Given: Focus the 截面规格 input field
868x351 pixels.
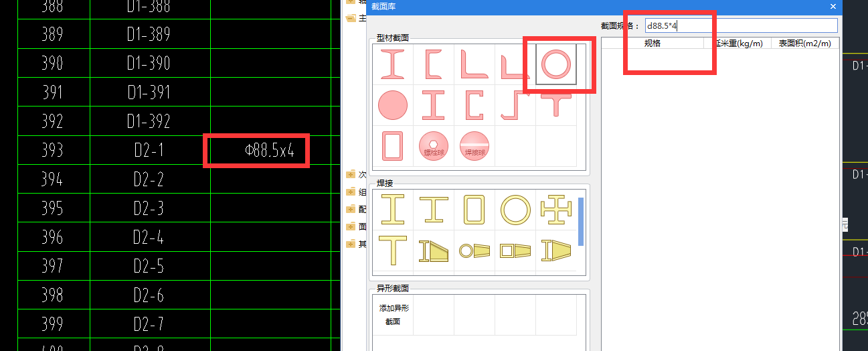Looking at the screenshot, I should pos(741,25).
